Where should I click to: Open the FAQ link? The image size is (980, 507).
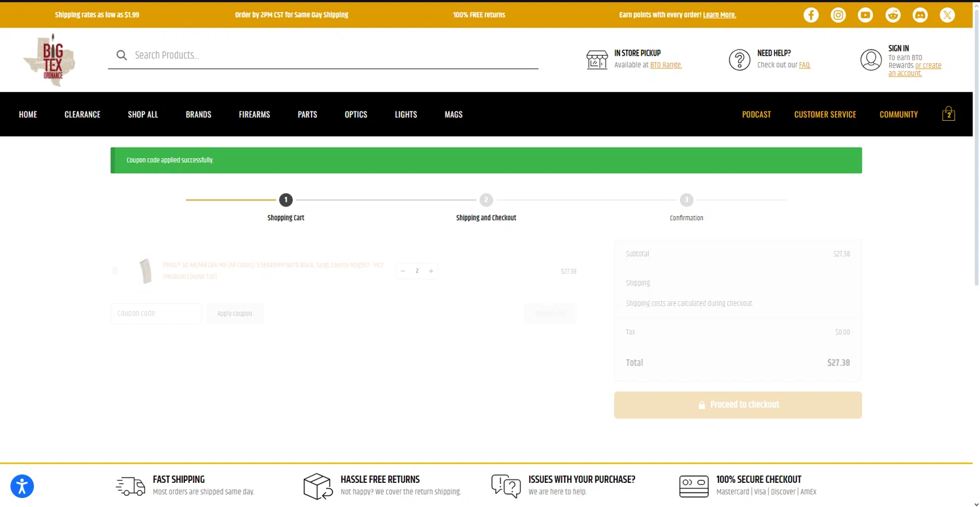(x=805, y=65)
